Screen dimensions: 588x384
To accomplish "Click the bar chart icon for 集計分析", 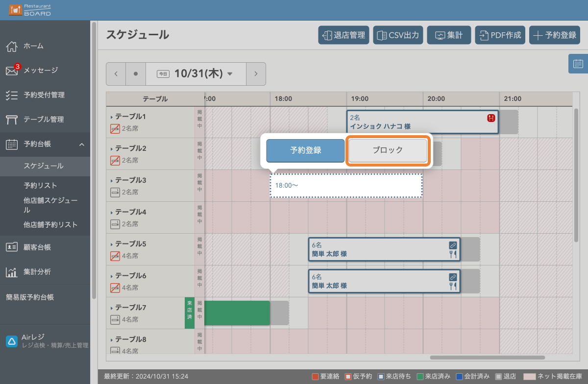I will (x=12, y=272).
